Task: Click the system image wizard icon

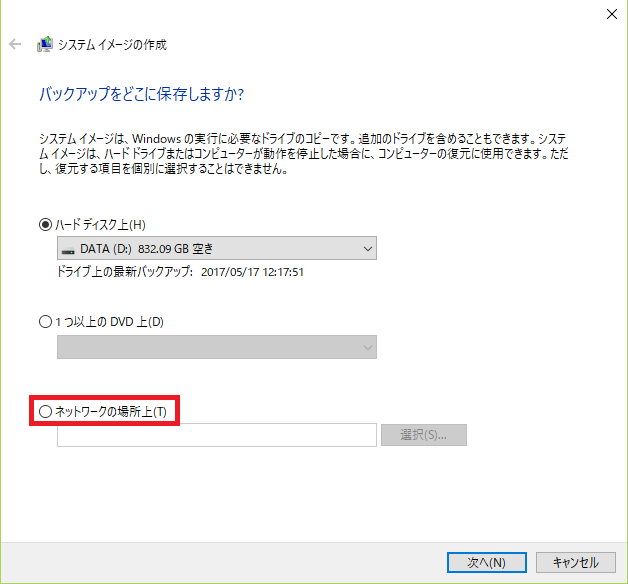Action: pyautogui.click(x=45, y=44)
